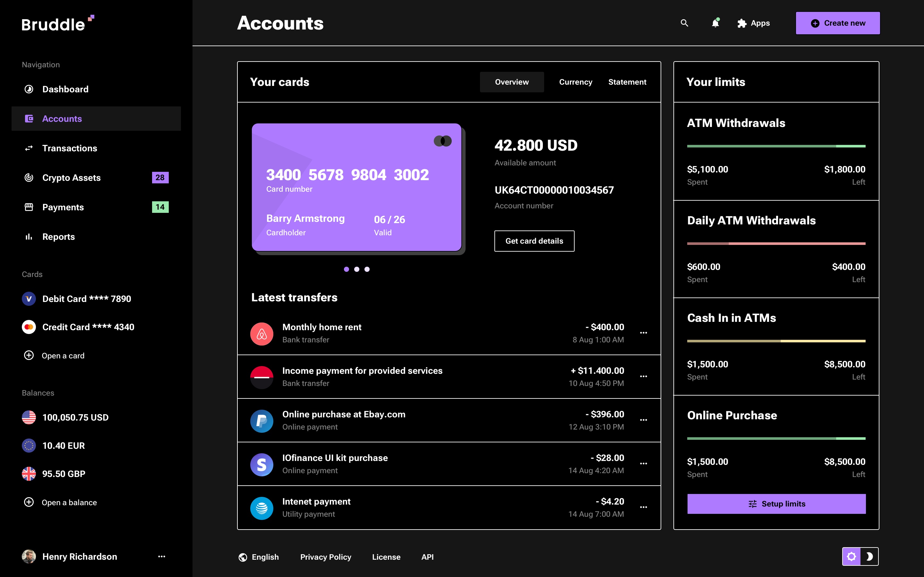Click the purple credit card preview

tap(356, 187)
